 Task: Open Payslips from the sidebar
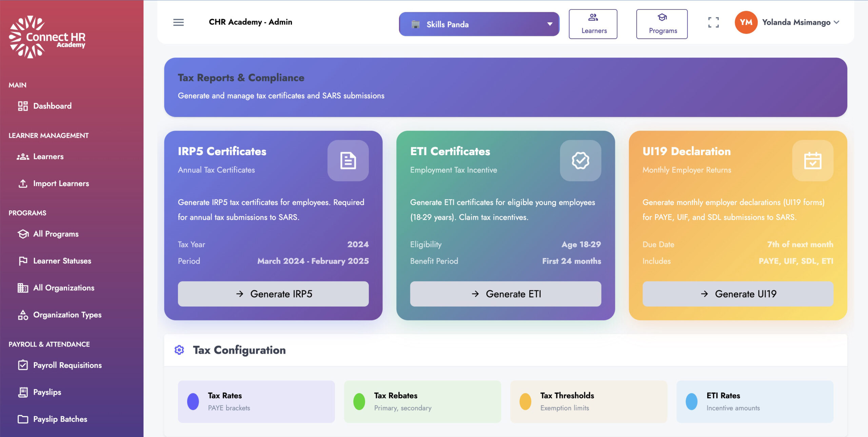(47, 392)
